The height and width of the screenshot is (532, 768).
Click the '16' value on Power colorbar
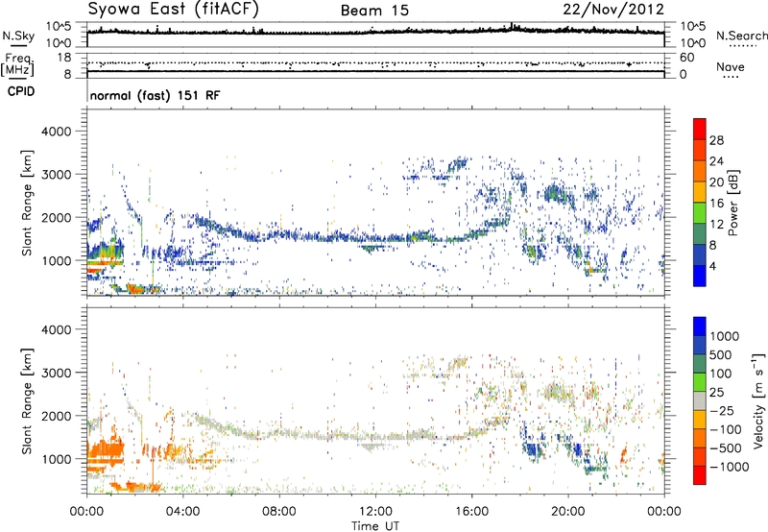pos(716,204)
